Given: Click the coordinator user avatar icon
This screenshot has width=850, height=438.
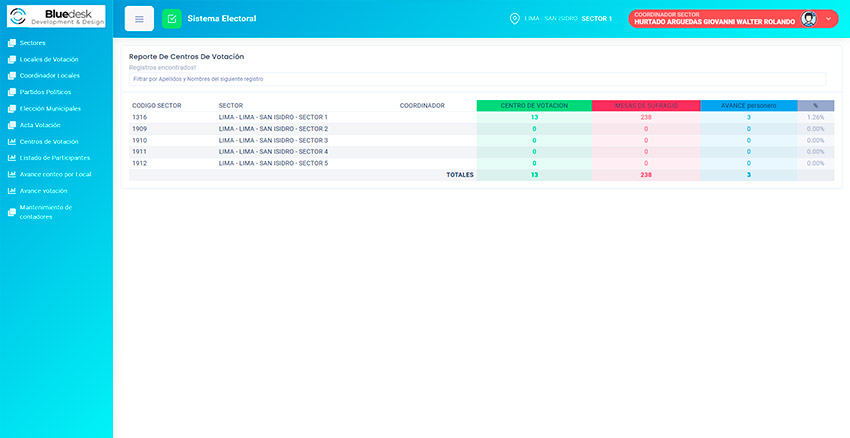Looking at the screenshot, I should tap(809, 19).
